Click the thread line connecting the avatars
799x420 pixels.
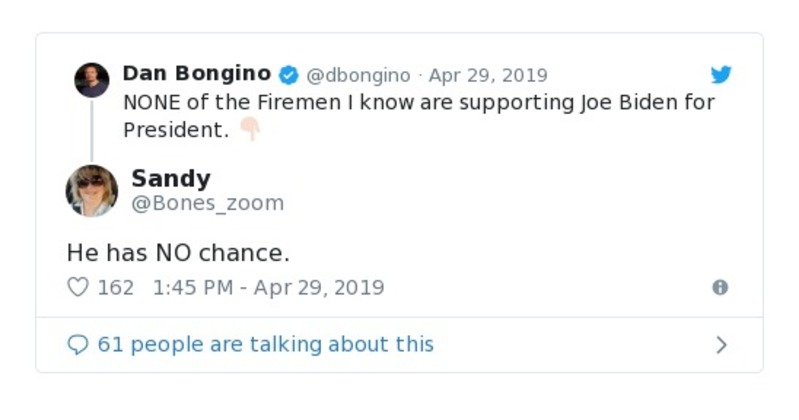[92, 130]
